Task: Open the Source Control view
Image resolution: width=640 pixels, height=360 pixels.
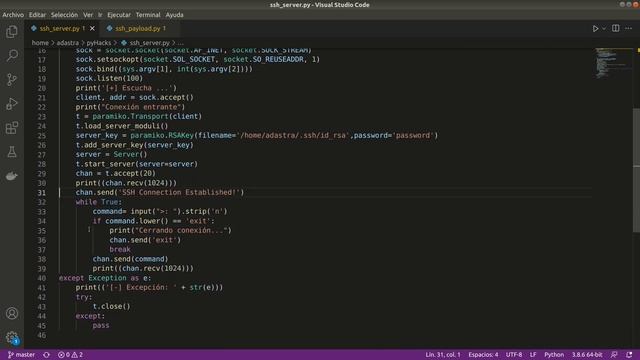Action: (x=12, y=80)
